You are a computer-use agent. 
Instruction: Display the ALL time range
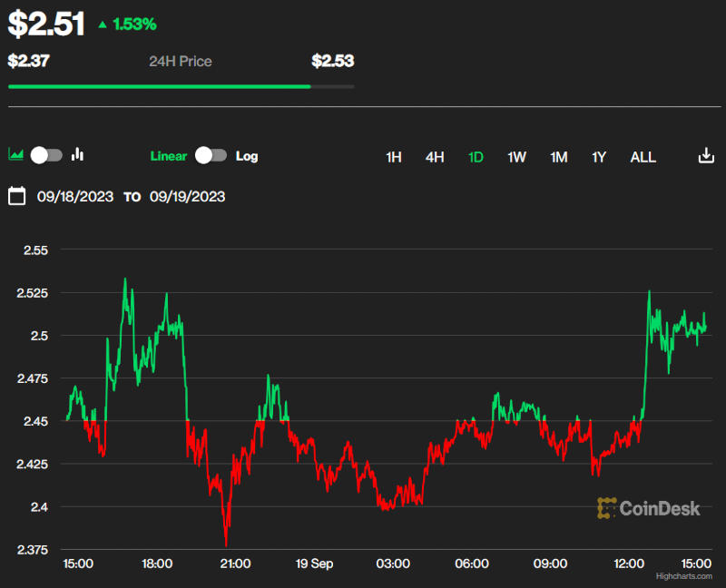click(x=643, y=157)
